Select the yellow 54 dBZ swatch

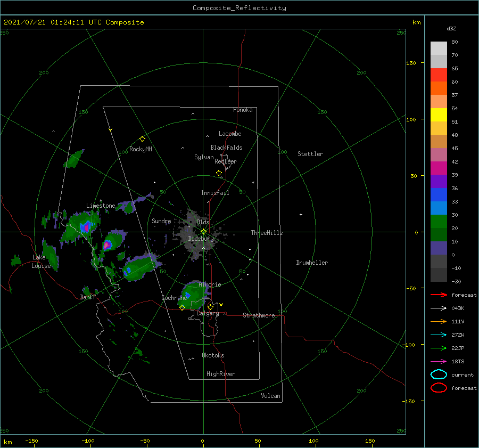[439, 115]
